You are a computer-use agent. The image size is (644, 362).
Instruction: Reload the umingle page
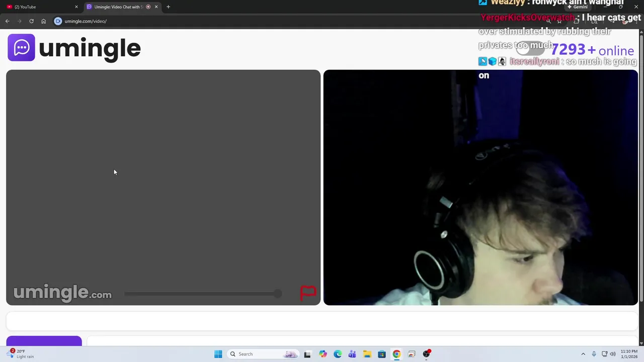(x=31, y=21)
